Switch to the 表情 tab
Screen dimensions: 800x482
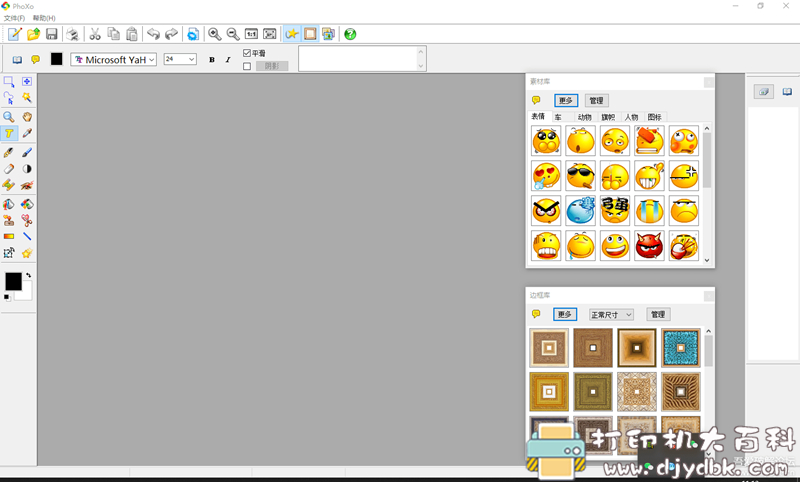538,116
